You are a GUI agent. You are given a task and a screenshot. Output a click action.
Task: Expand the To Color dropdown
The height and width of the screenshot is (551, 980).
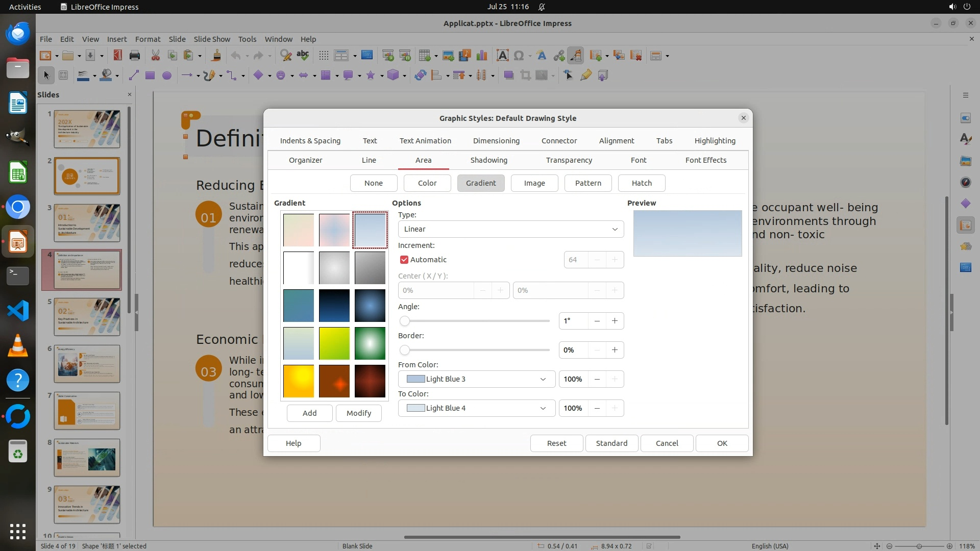point(543,408)
